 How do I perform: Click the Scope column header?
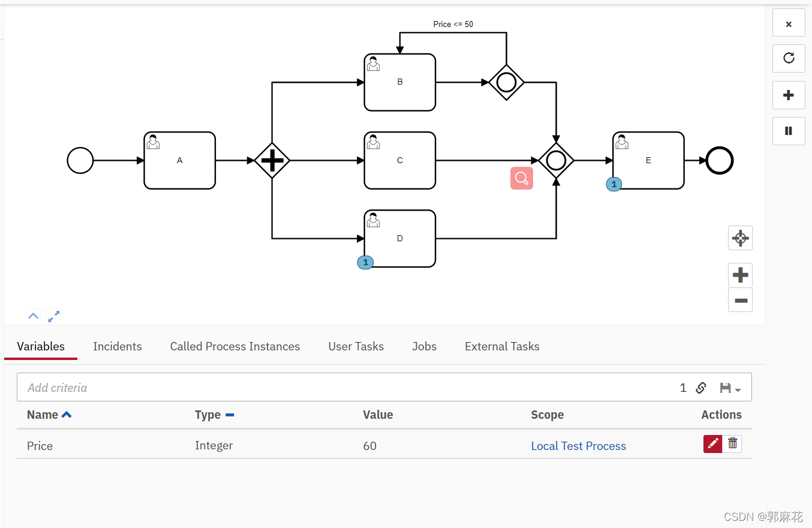[x=548, y=415]
